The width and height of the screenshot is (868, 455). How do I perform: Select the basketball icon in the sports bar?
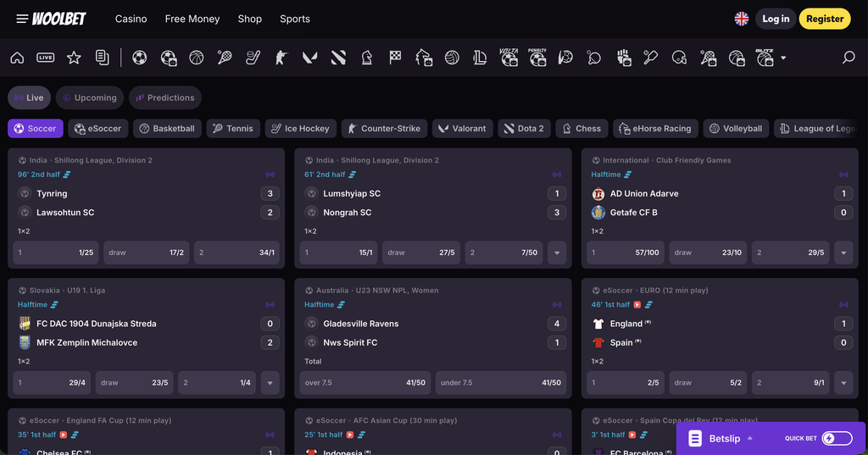[x=197, y=58]
